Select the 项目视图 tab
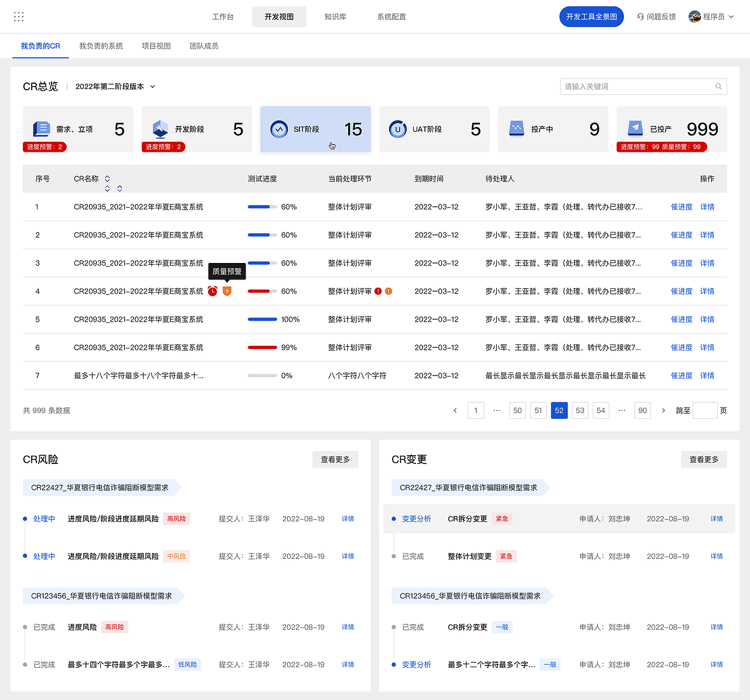This screenshot has width=750, height=700. coord(156,46)
